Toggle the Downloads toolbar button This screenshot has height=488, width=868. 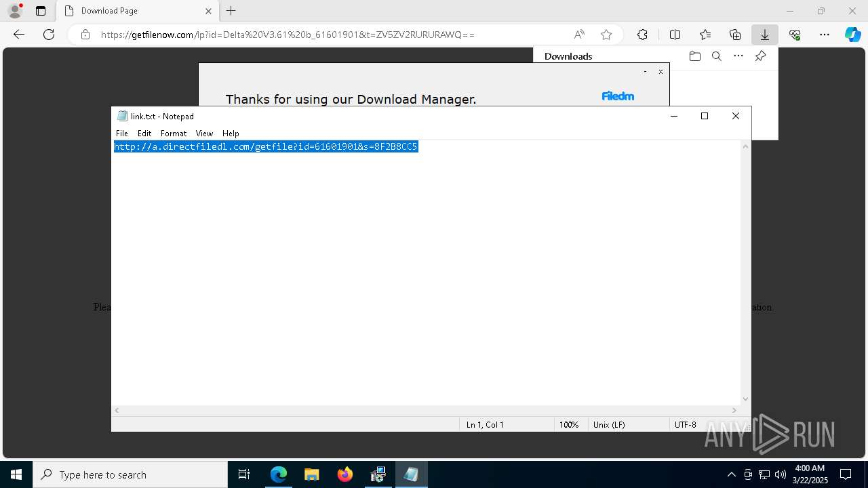tap(765, 35)
